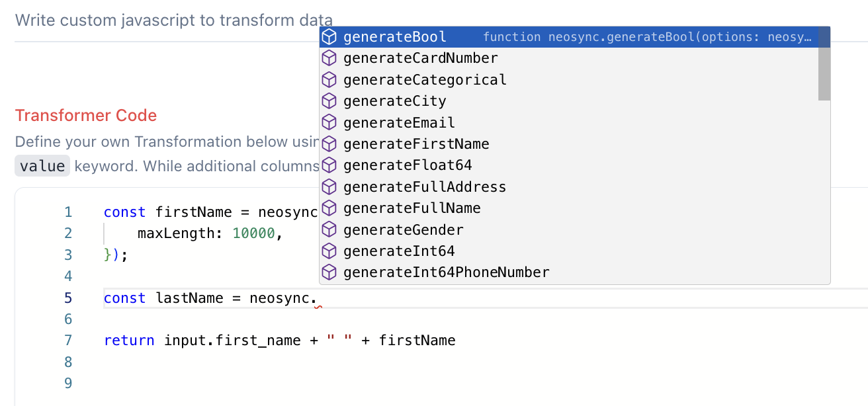Image resolution: width=868 pixels, height=406 pixels.
Task: Click the Transformer Code heading
Action: point(86,116)
